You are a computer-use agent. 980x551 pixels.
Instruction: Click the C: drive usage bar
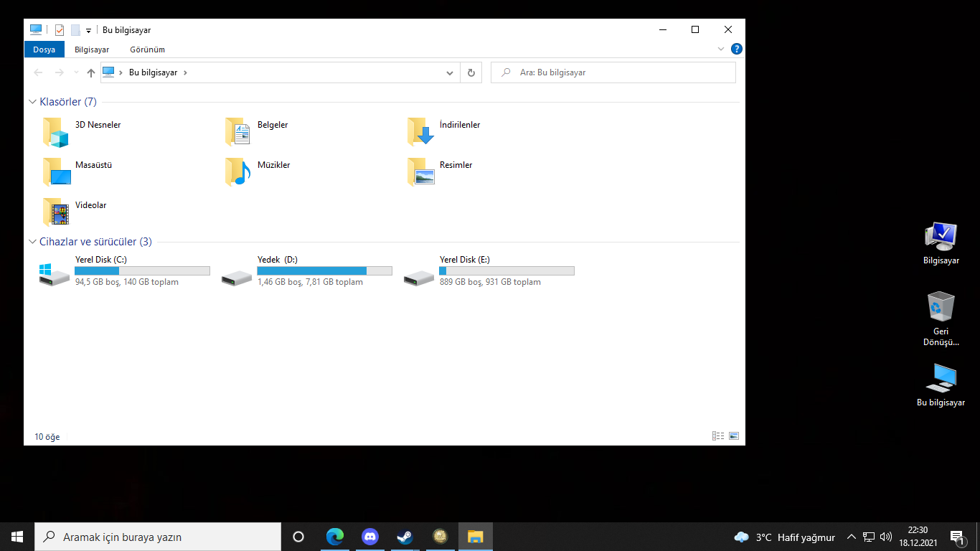pos(142,270)
